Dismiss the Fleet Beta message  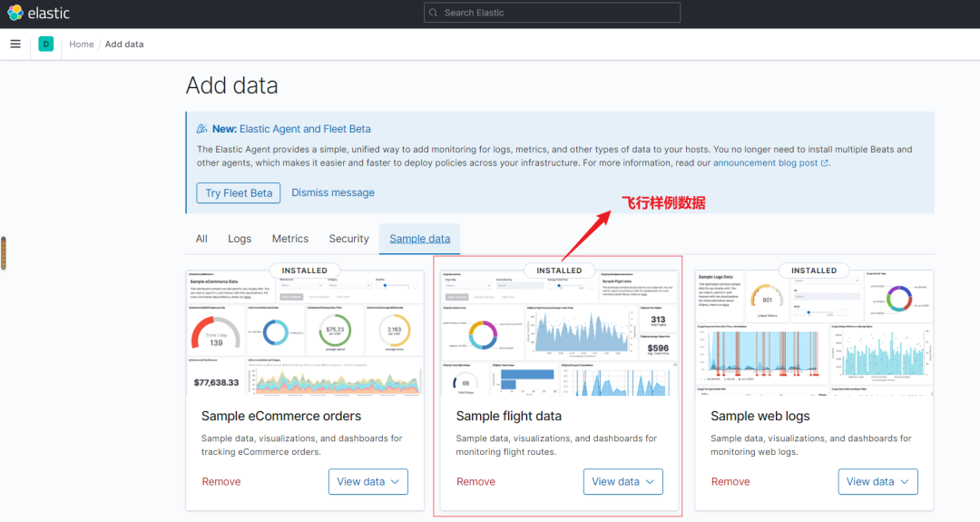tap(333, 192)
